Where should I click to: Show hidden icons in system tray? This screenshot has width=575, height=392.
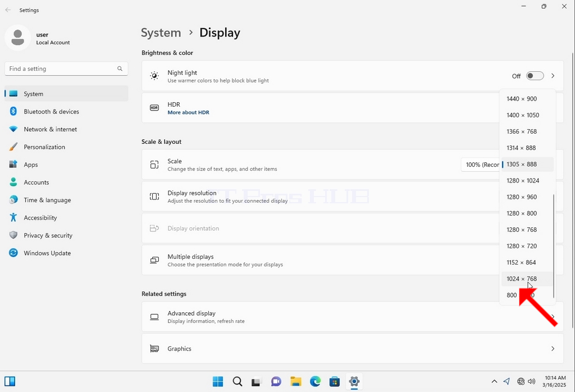point(494,382)
